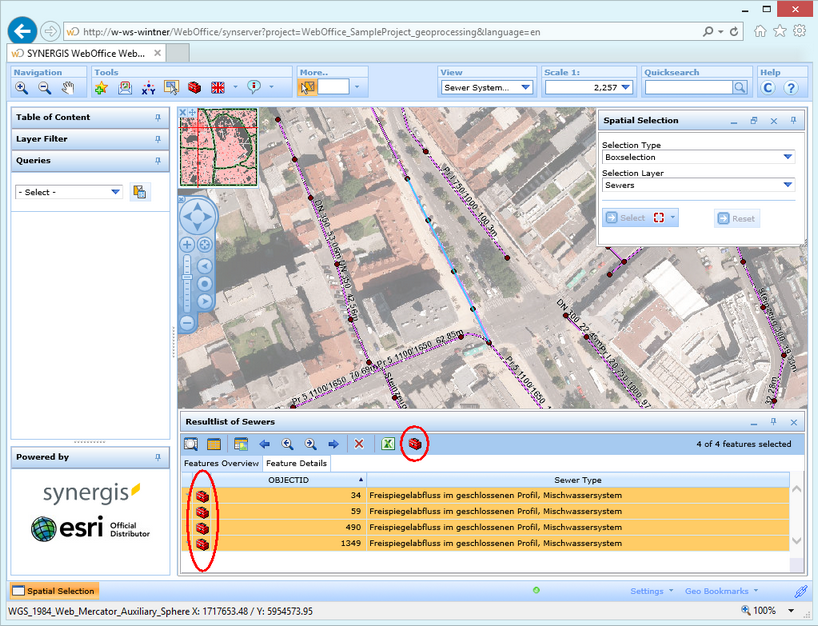Toggle the pin on Spatial Selection panel
Viewport: 818px width, 626px height.
point(794,120)
